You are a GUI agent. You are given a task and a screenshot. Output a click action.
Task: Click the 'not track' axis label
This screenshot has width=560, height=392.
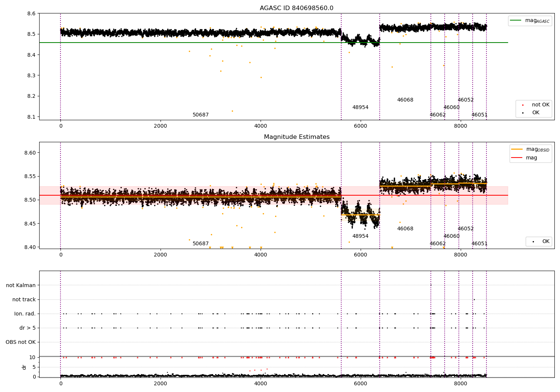coord(24,299)
